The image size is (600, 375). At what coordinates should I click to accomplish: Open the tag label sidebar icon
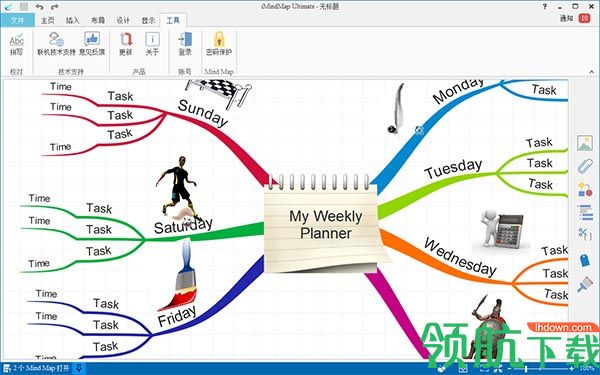585,261
